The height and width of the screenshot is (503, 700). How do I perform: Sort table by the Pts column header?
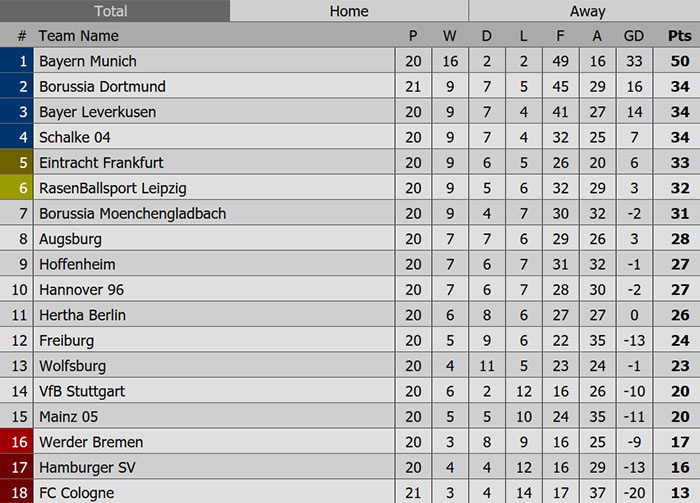(679, 35)
